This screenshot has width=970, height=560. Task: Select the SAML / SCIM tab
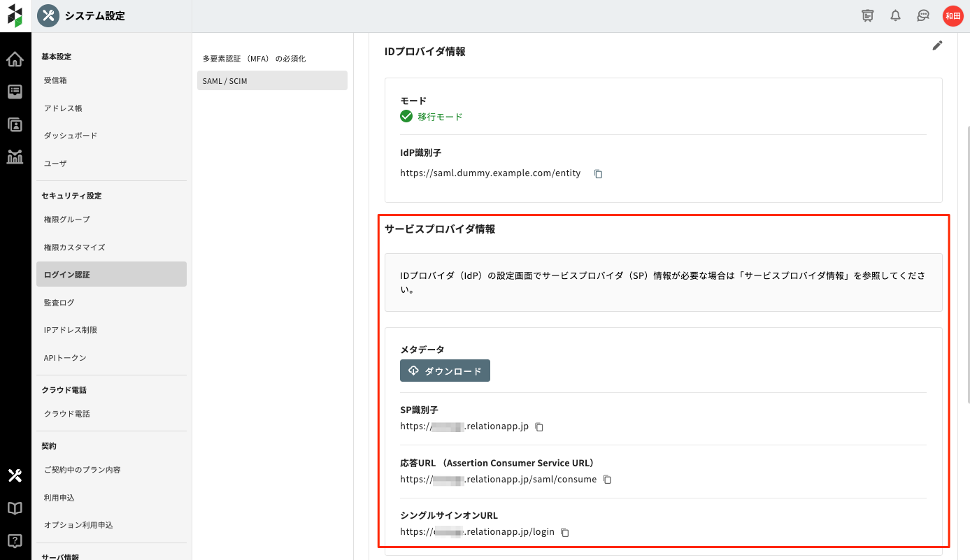[x=272, y=81]
